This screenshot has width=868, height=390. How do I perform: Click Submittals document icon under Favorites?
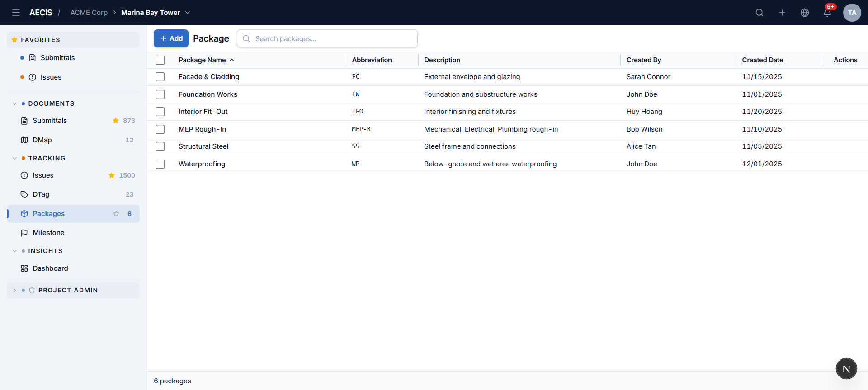pyautogui.click(x=33, y=58)
